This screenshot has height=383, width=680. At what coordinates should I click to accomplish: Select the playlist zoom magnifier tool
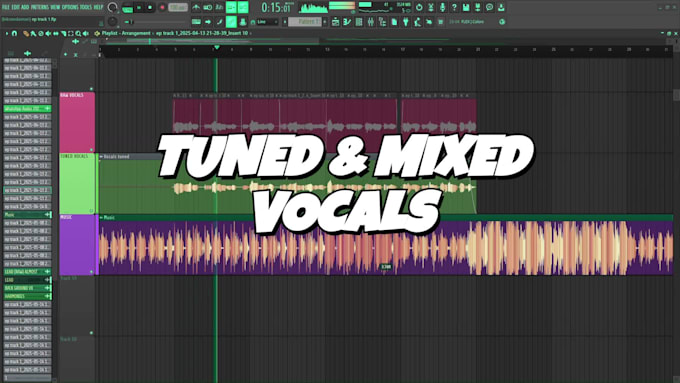78,34
